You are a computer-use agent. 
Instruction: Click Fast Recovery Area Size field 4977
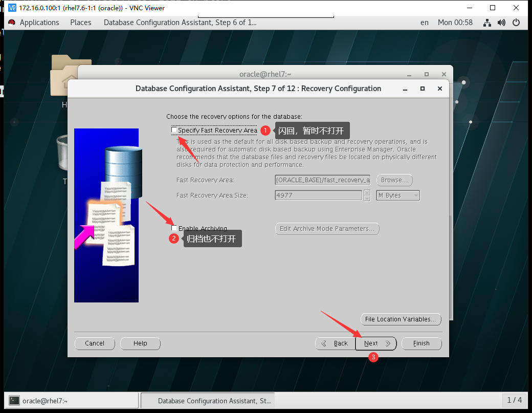coord(318,195)
